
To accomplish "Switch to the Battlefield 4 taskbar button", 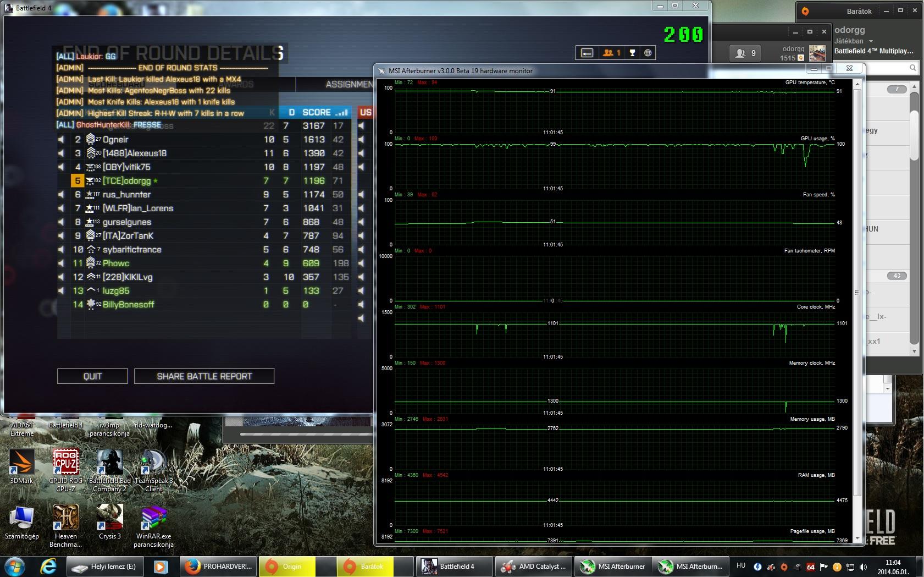I will [455, 566].
